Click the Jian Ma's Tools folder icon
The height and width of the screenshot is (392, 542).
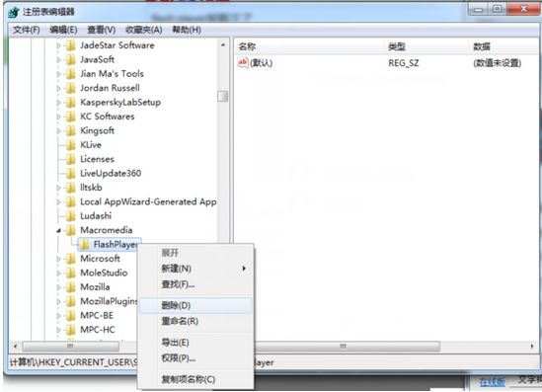(x=70, y=74)
